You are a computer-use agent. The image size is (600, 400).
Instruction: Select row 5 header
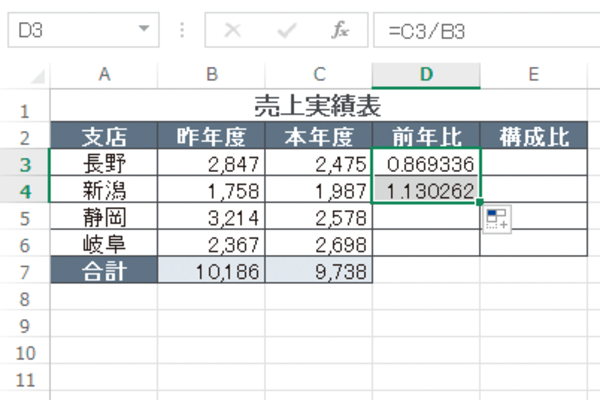point(25,216)
